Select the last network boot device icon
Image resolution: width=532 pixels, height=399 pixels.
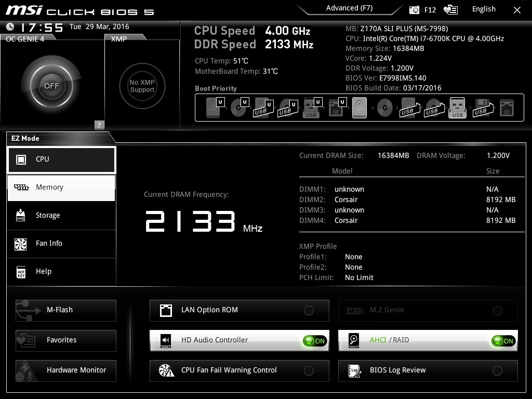(507, 108)
